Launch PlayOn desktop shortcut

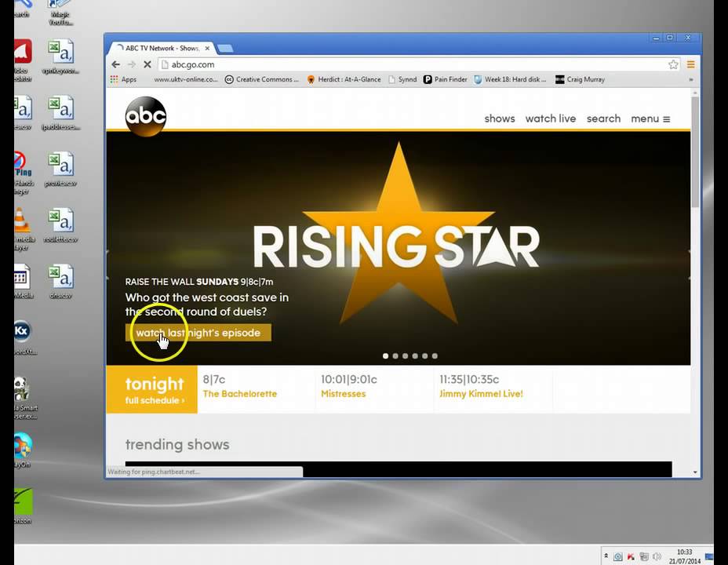(22, 450)
